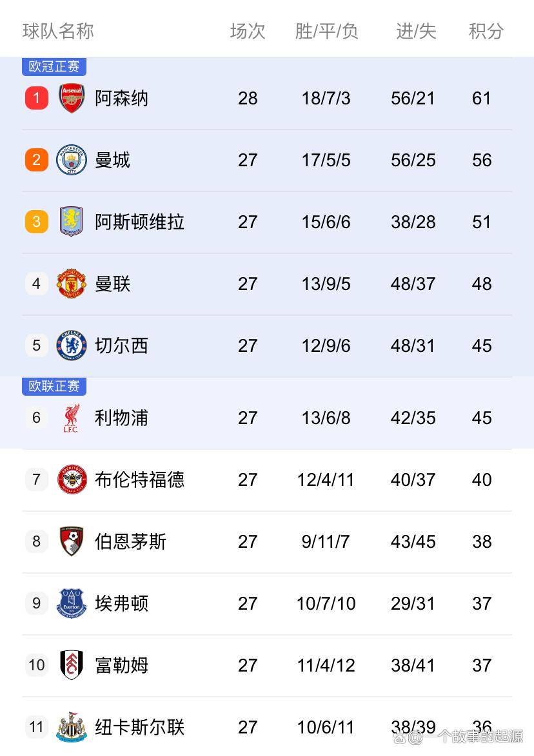Tap the Manchester City badge
Viewport: 534px width, 756px height.
point(72,160)
